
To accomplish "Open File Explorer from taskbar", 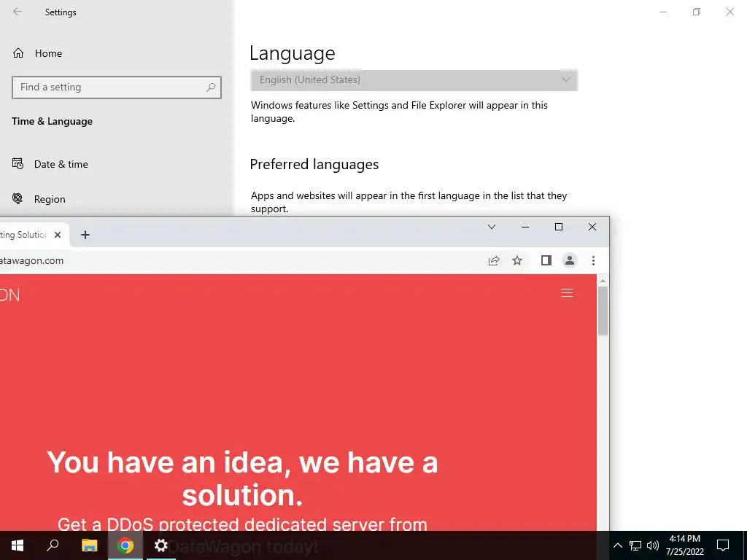I will click(89, 545).
